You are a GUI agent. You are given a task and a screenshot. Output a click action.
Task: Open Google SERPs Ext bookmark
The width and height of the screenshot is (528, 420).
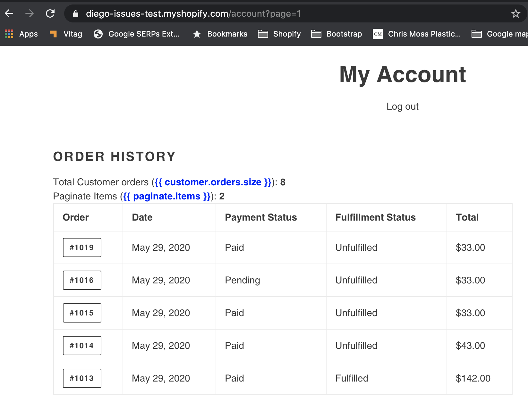click(x=136, y=34)
